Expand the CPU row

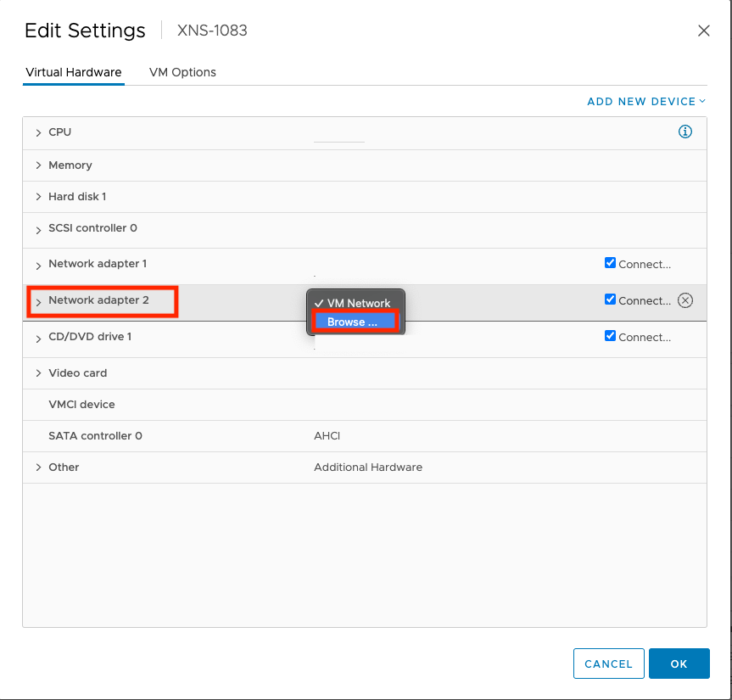point(38,132)
